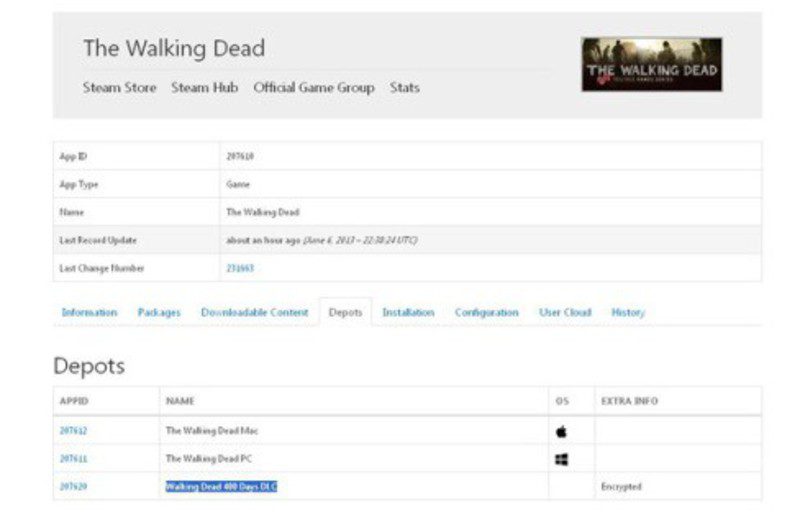Image resolution: width=800 pixels, height=520 pixels.
Task: Switch to the Installation tab
Action: pos(408,313)
